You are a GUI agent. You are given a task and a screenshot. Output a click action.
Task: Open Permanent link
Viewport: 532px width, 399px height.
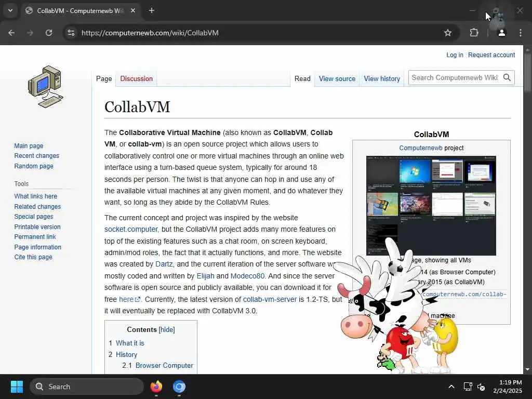pyautogui.click(x=35, y=237)
